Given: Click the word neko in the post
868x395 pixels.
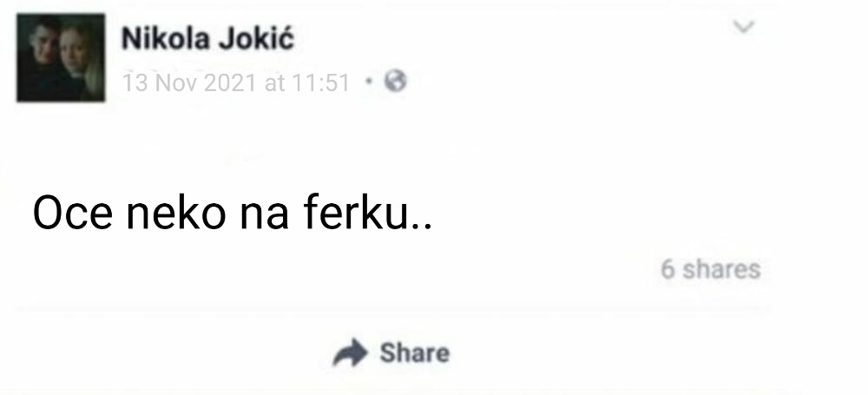Looking at the screenshot, I should [176, 212].
